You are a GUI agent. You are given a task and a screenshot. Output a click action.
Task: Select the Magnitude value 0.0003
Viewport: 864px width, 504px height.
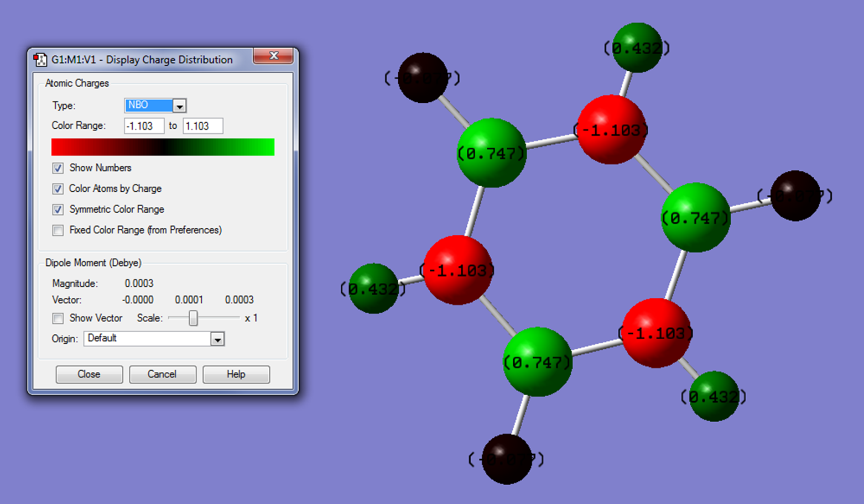pyautogui.click(x=139, y=283)
